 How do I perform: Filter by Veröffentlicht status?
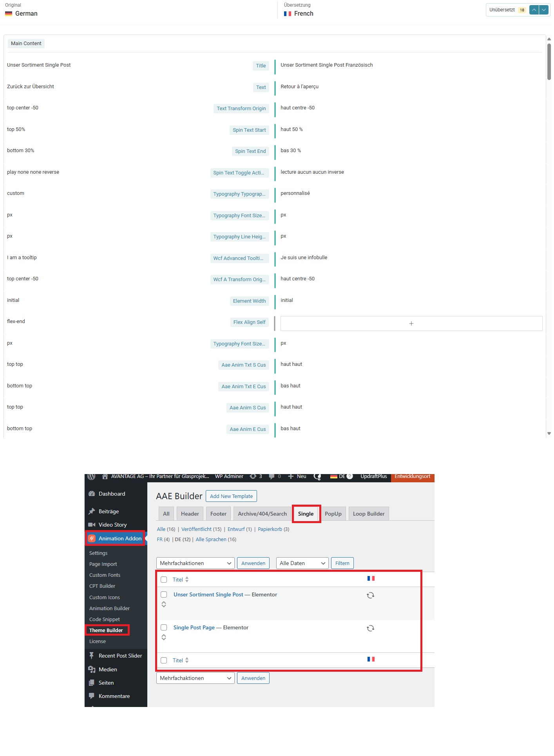[196, 529]
